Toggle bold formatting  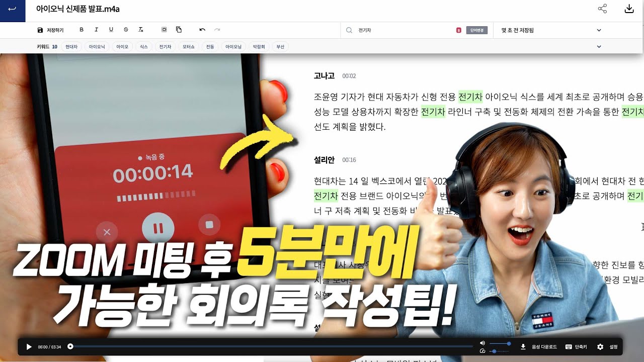82,30
